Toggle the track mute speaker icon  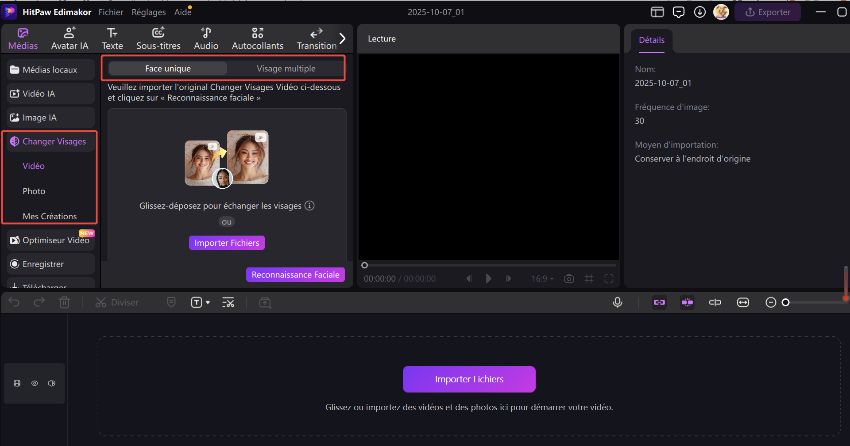pos(51,383)
